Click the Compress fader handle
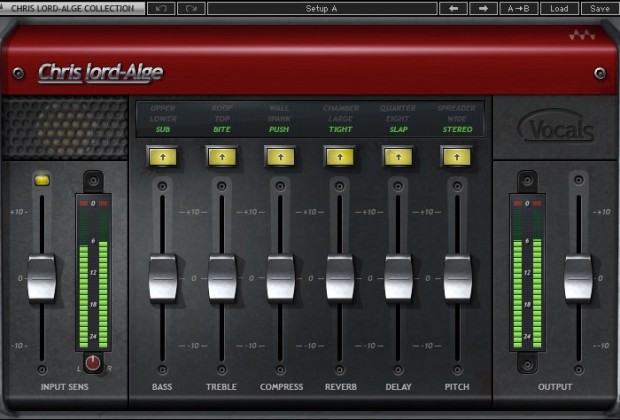Image resolution: width=620 pixels, height=420 pixels. coord(280,278)
